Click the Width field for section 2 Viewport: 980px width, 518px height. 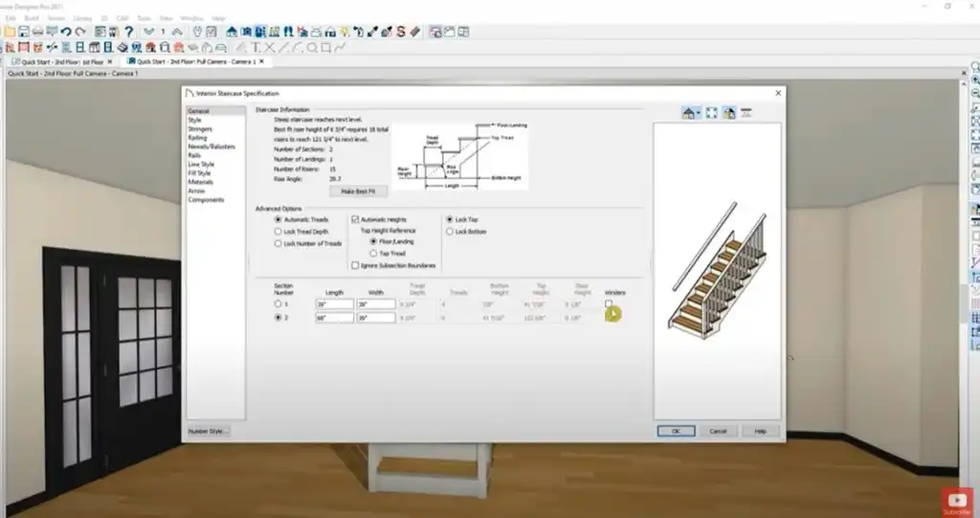pos(375,318)
